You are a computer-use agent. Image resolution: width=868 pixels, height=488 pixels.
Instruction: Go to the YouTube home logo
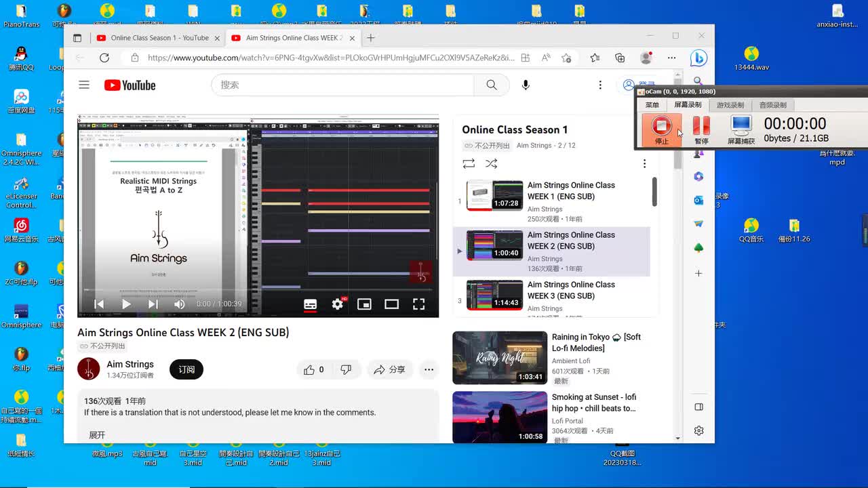click(130, 85)
